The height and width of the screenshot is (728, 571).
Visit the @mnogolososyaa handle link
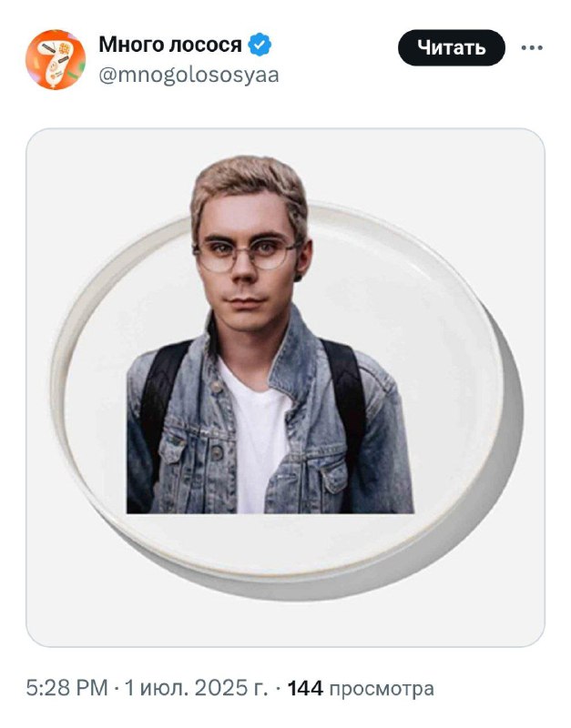pyautogui.click(x=189, y=75)
